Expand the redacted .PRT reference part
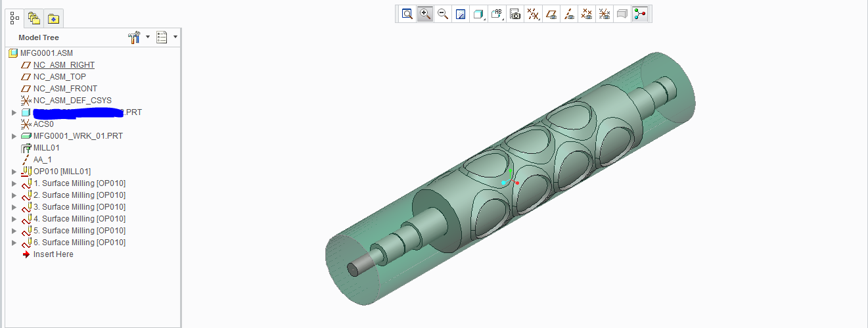Image resolution: width=868 pixels, height=328 pixels. coord(14,112)
